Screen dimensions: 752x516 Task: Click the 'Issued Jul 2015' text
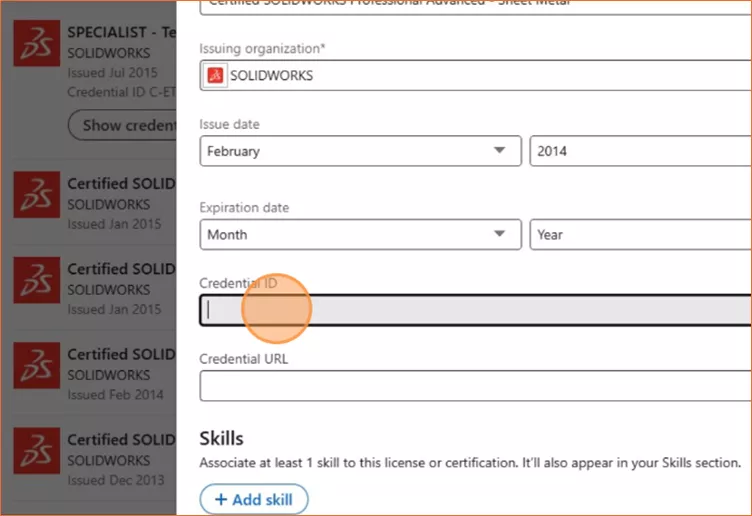click(113, 72)
